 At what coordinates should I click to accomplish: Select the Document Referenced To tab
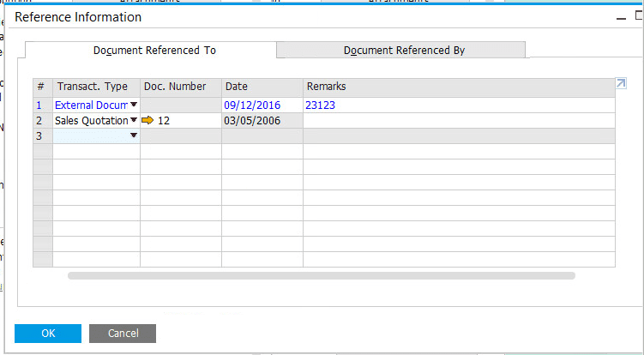tap(154, 51)
